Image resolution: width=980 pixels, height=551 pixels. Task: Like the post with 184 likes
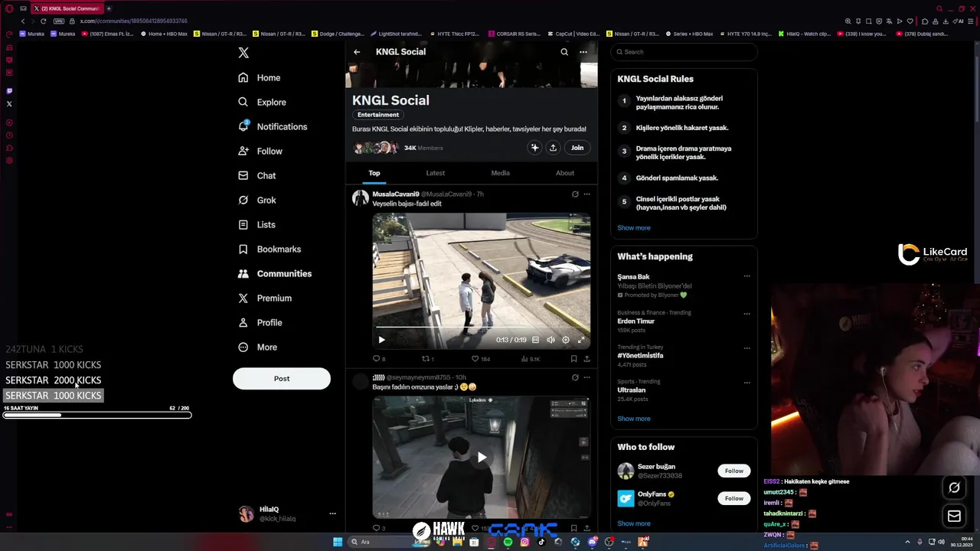(x=480, y=359)
